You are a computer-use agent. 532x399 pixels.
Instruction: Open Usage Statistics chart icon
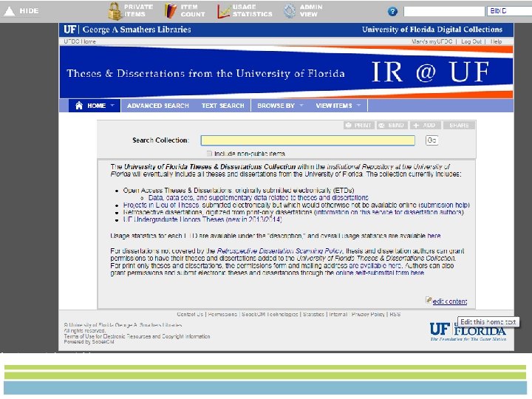pyautogui.click(x=224, y=12)
